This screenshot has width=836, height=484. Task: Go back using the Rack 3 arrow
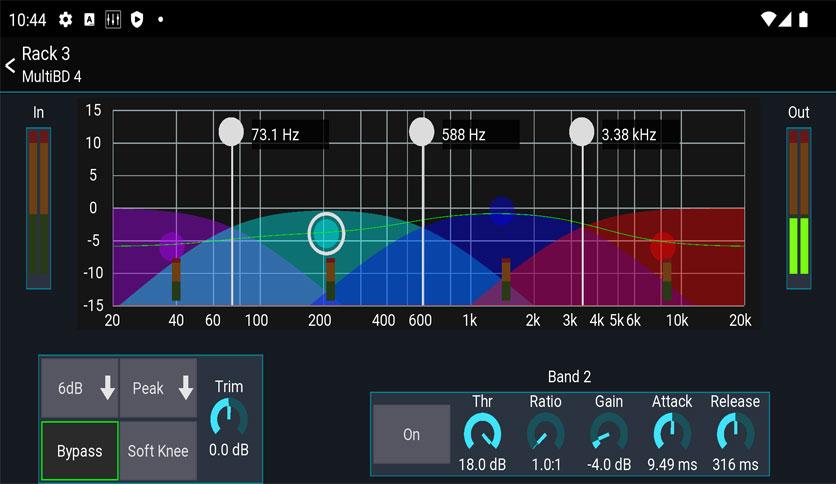coord(10,66)
